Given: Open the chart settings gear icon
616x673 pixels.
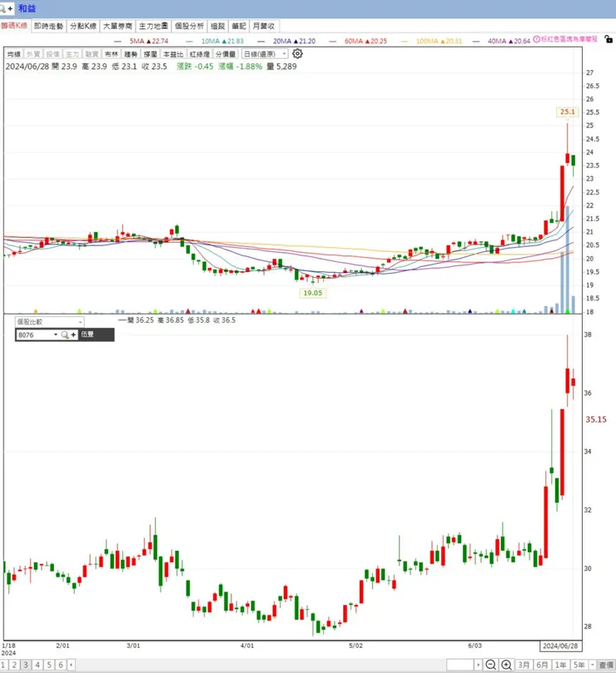Looking at the screenshot, I should pos(297,53).
